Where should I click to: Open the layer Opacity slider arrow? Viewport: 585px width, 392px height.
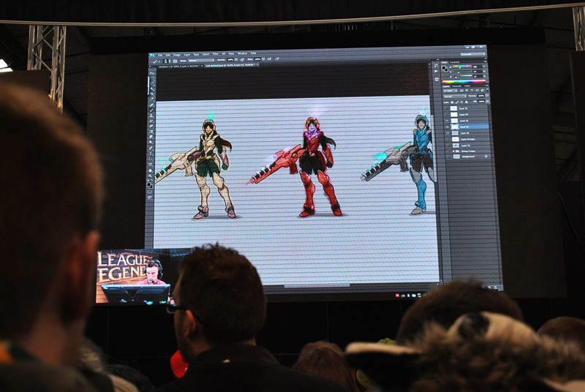[x=487, y=96]
